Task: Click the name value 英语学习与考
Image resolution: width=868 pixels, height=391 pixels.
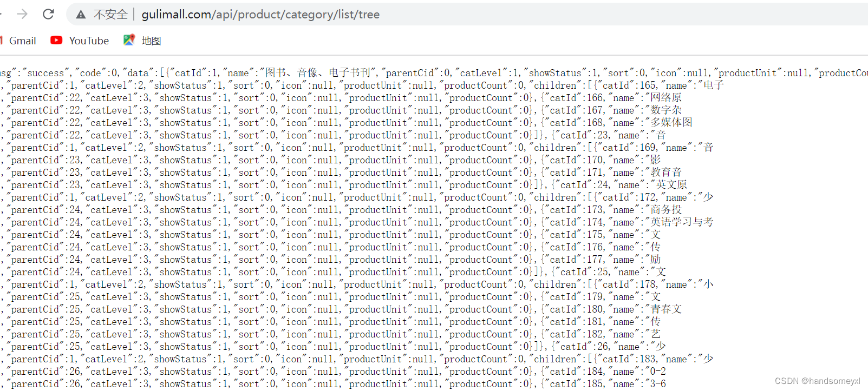Action: click(682, 222)
